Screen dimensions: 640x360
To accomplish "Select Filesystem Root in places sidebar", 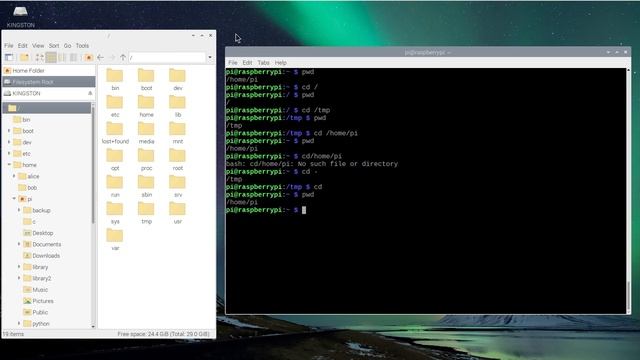I will click(49, 82).
